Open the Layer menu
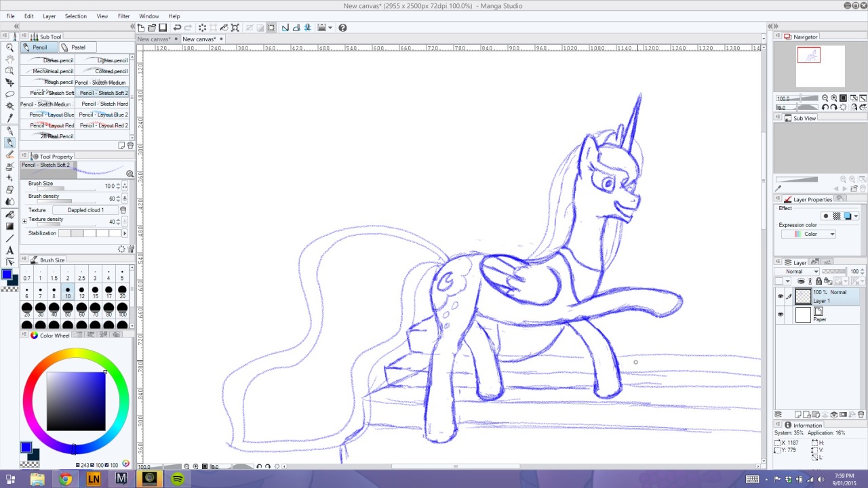Screen dimensions: 868x488 [50, 16]
